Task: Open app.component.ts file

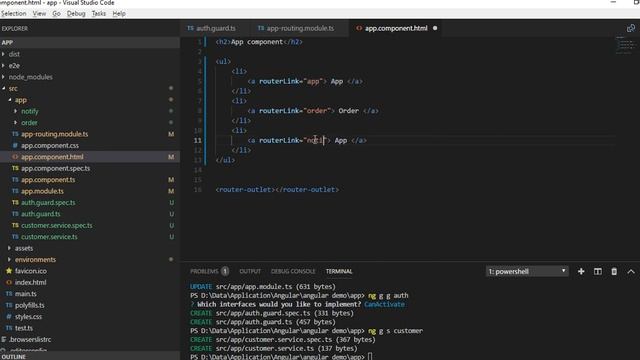Action: (48, 180)
